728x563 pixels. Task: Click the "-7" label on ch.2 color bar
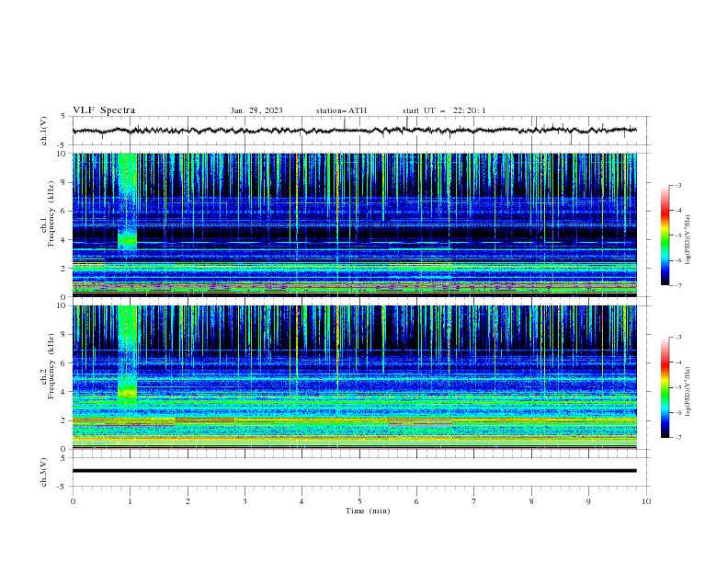(678, 437)
